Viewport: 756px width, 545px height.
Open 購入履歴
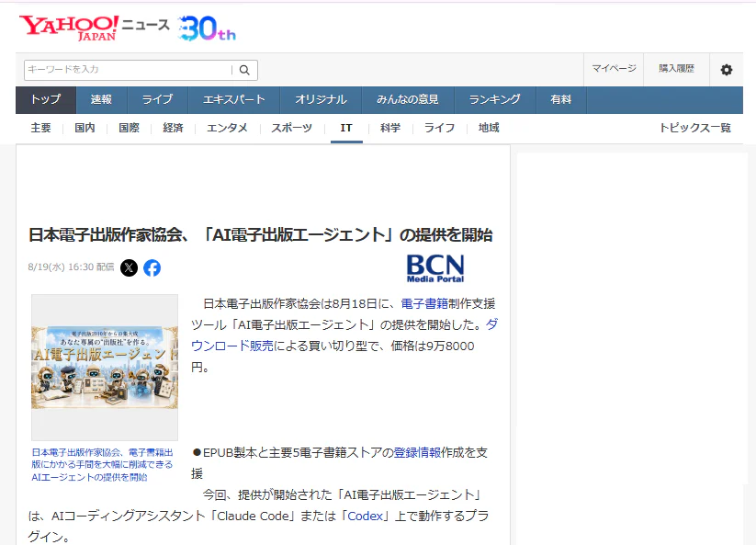(x=676, y=69)
